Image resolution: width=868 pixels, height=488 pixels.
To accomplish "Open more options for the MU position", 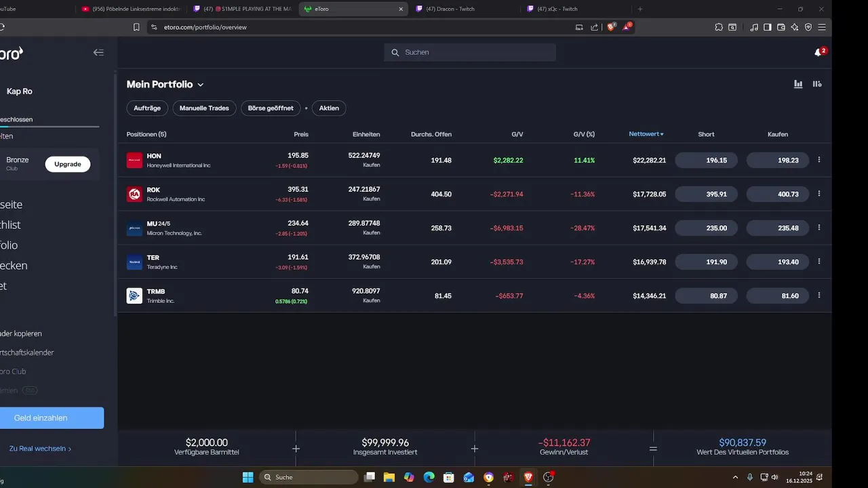I will pos(819,228).
